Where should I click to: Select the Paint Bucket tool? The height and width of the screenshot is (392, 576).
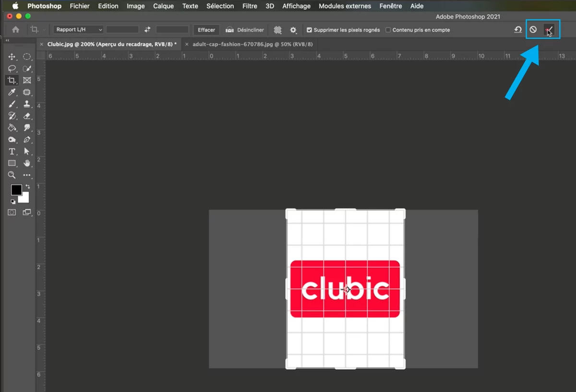12,128
